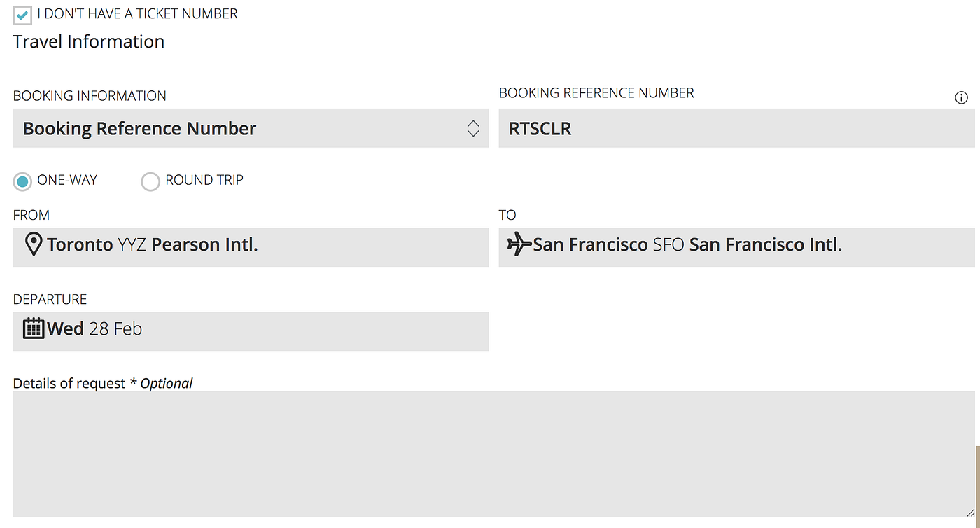Click the ROUND TRIP label text
Image resolution: width=980 pixels, height=528 pixels.
tap(204, 180)
